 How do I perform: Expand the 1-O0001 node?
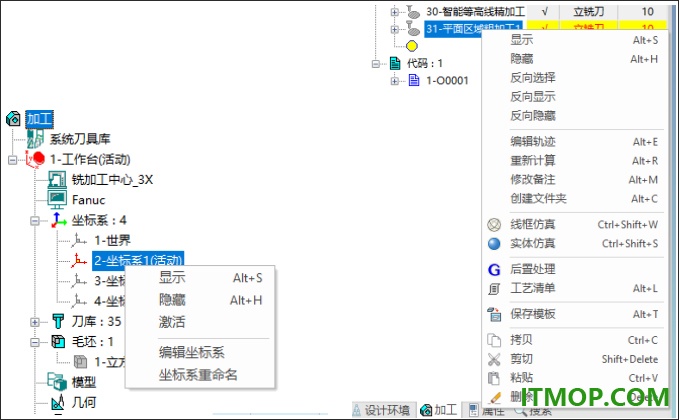394,81
